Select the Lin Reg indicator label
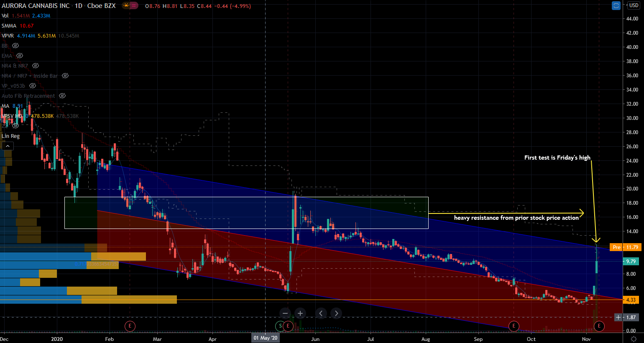Image resolution: width=644 pixels, height=343 pixels. (x=10, y=136)
